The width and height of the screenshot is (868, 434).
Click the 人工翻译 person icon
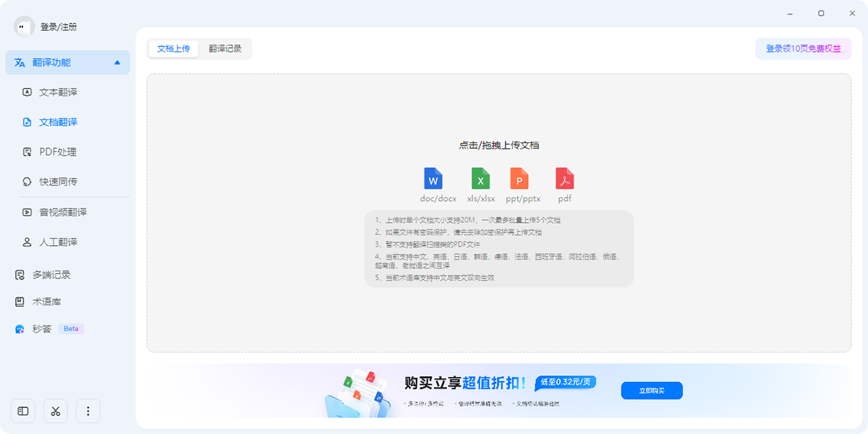(x=27, y=242)
